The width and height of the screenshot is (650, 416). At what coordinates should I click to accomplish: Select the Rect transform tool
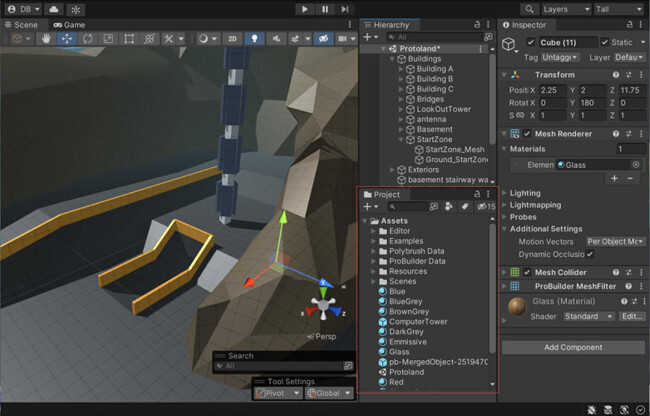click(x=129, y=39)
